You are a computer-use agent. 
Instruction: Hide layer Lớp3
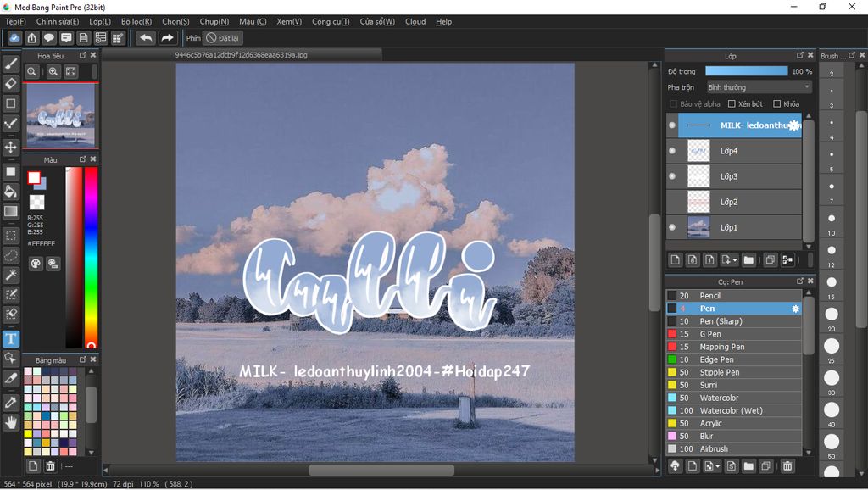(672, 176)
